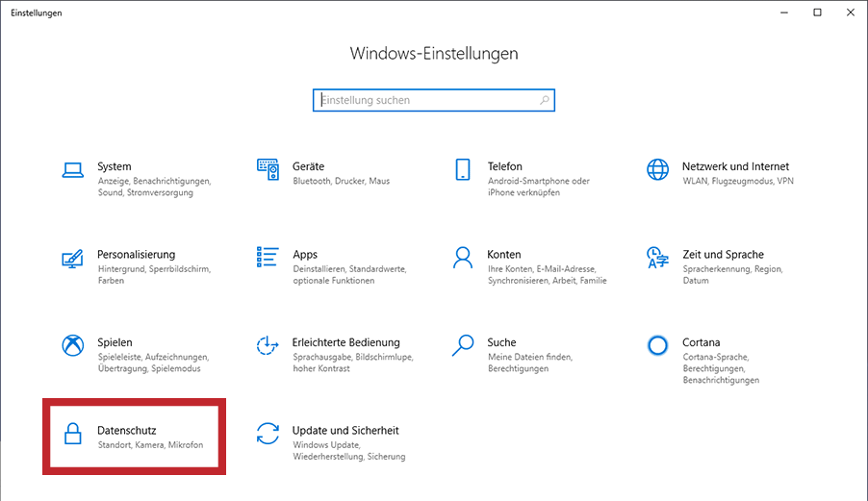Image resolution: width=868 pixels, height=501 pixels.
Task: Open the Geräte settings title
Action: click(x=308, y=166)
